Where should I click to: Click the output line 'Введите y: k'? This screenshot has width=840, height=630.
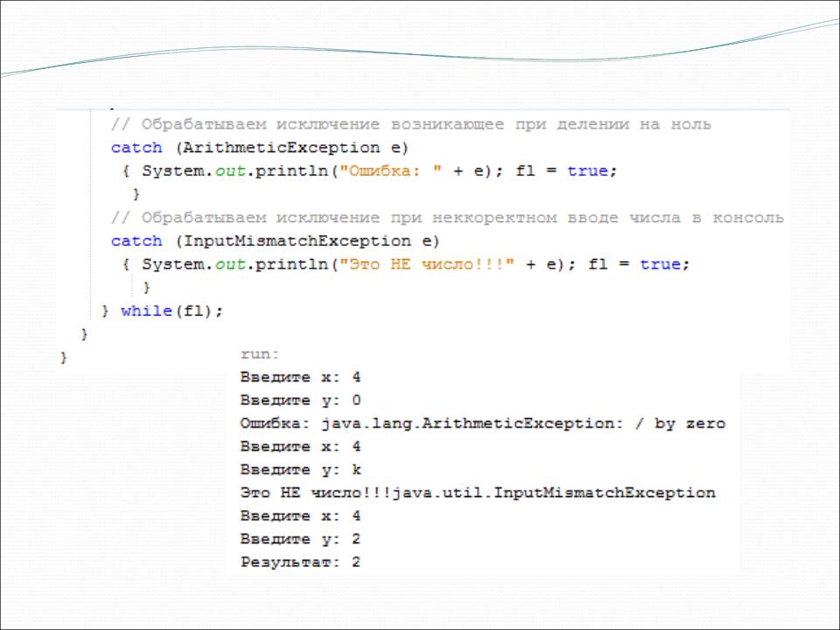pyautogui.click(x=300, y=470)
